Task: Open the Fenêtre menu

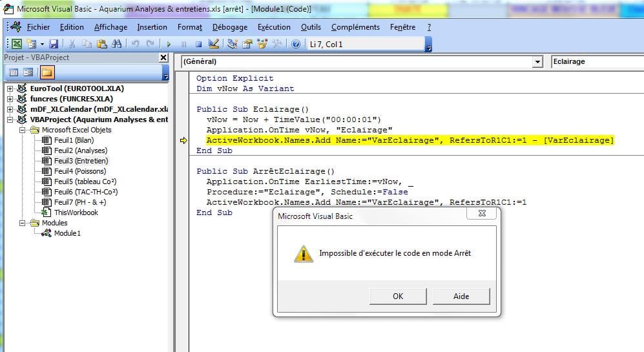Action: 403,27
